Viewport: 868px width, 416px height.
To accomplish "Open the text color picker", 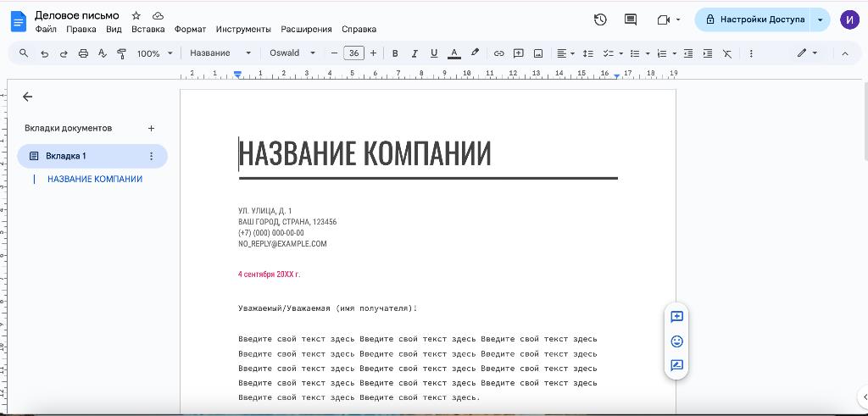I will [454, 53].
